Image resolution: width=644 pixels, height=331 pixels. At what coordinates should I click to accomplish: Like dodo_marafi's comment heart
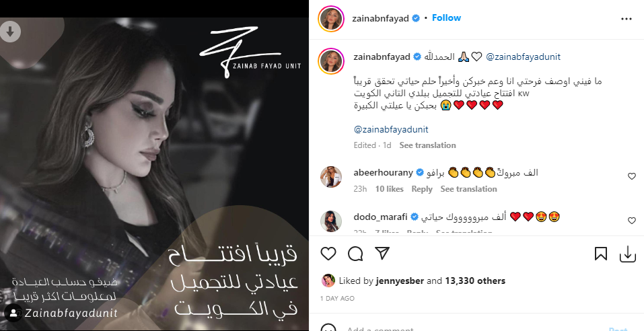[632, 221]
